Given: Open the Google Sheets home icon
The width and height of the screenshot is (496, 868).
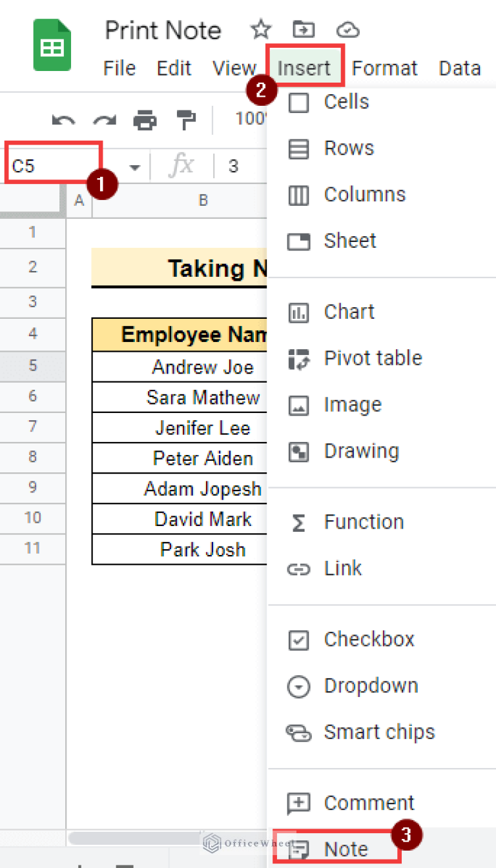Looking at the screenshot, I should (x=52, y=45).
